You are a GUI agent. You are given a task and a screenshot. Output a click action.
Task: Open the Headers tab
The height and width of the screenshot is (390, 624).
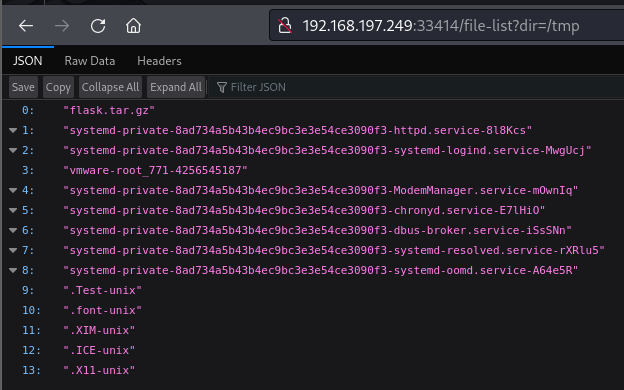pyautogui.click(x=159, y=61)
